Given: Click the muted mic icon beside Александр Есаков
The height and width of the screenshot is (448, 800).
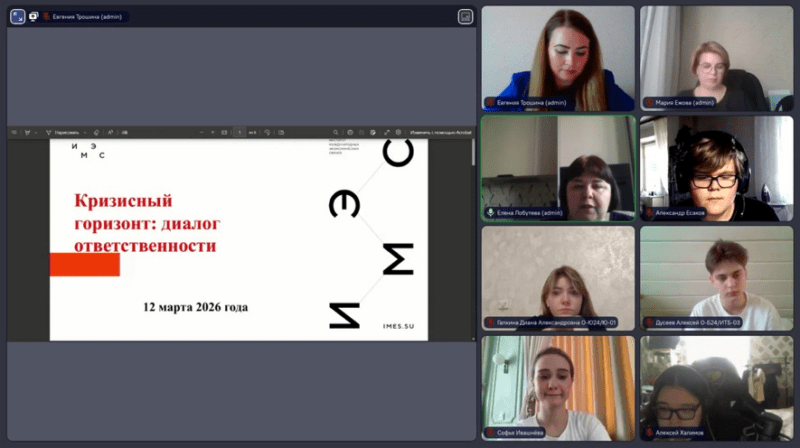Looking at the screenshot, I should [x=648, y=213].
